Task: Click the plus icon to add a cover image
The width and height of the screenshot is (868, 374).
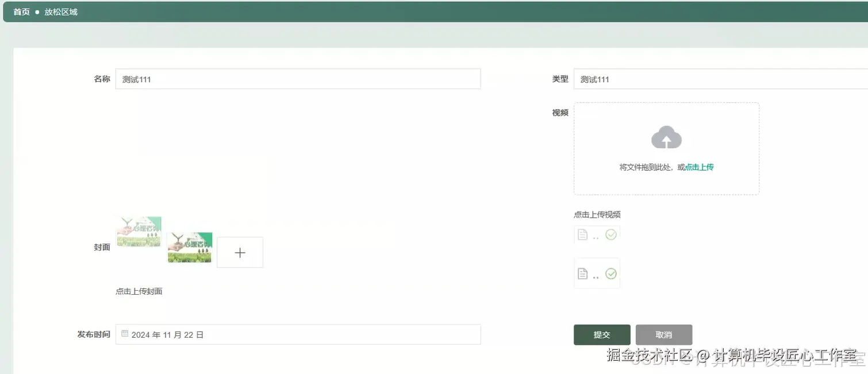Action: coord(240,252)
